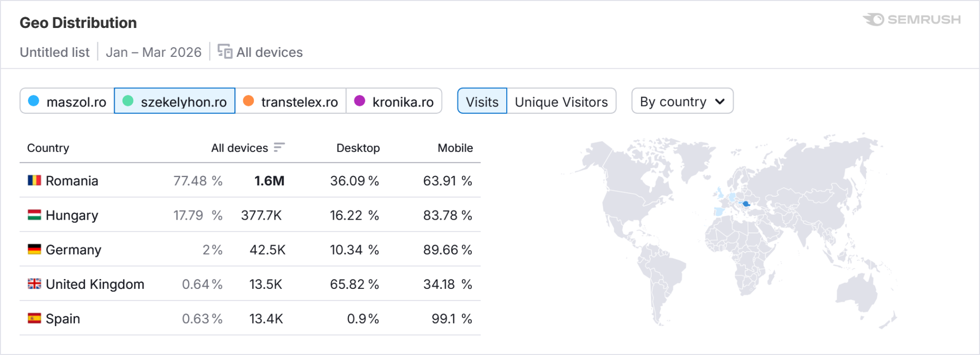Click the By country chevron arrow

point(720,101)
